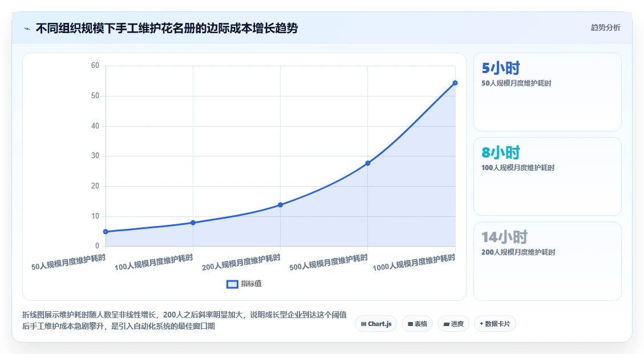Click the 1000人规模月度维护耗时 axis label
Image resolution: width=644 pixels, height=354 pixels.
coord(414,263)
